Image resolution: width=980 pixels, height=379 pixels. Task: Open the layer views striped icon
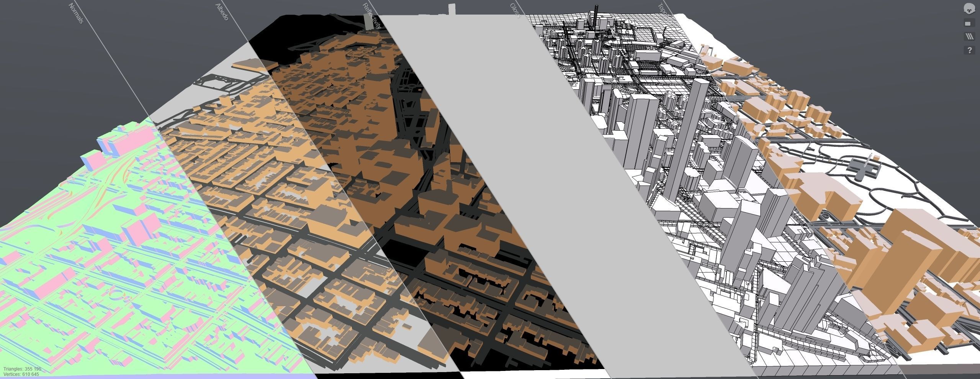tap(970, 36)
